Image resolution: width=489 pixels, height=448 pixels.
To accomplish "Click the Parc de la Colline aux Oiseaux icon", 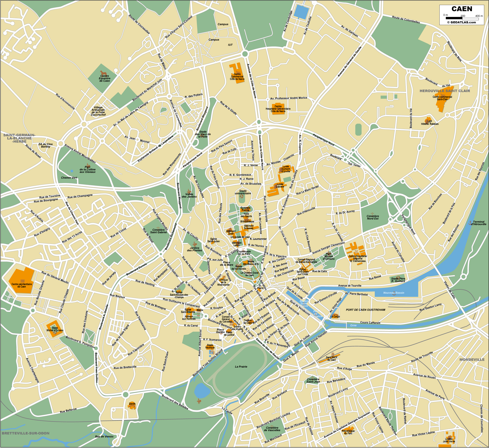I will coord(88,165).
